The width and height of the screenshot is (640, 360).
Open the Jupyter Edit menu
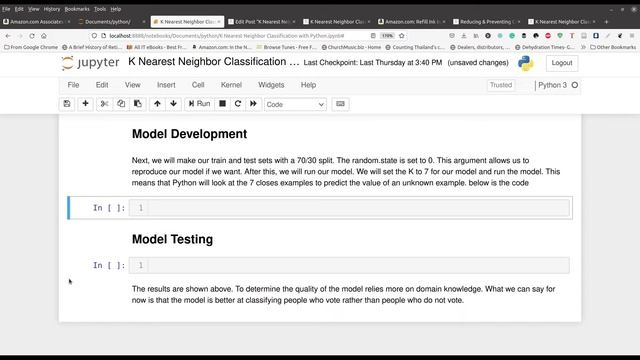(x=102, y=85)
